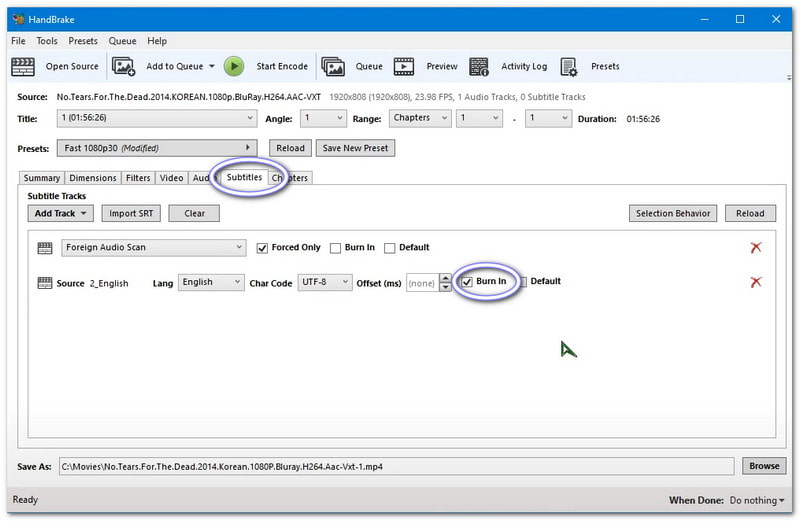Delete the 2_English subtitle track
Viewport: 800px width, 521px height.
point(755,282)
